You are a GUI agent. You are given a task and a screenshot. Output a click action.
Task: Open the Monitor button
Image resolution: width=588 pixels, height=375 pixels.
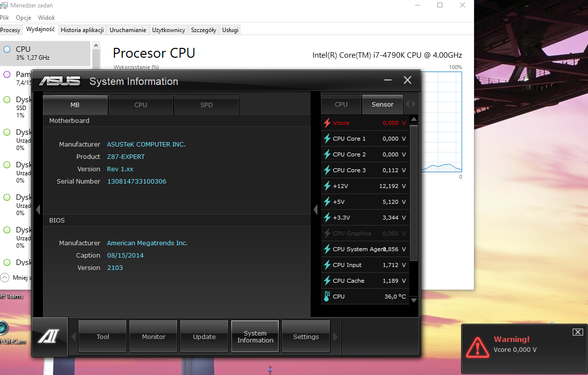pyautogui.click(x=154, y=337)
